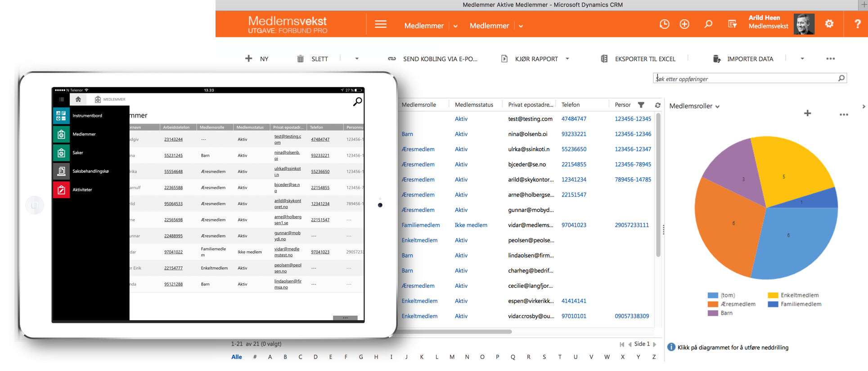Click email test@testing.com in grid

[530, 119]
